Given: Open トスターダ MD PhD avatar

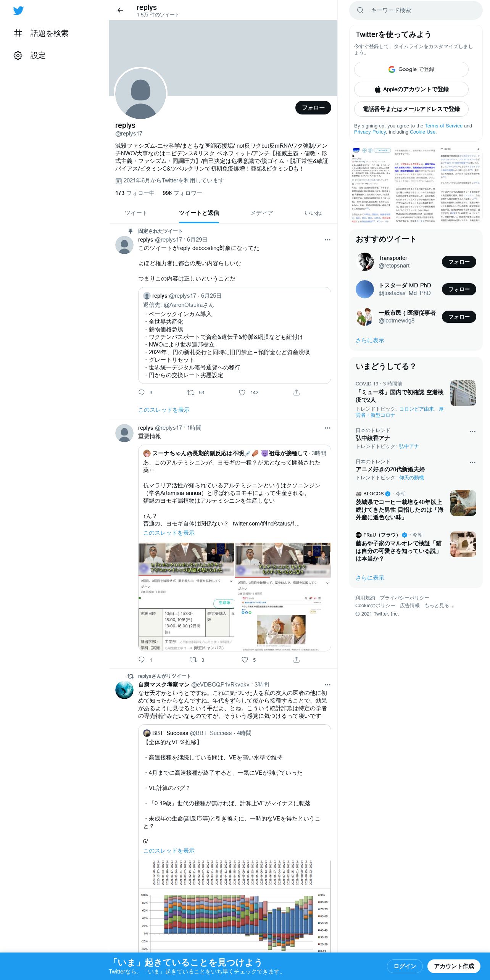Looking at the screenshot, I should point(365,289).
